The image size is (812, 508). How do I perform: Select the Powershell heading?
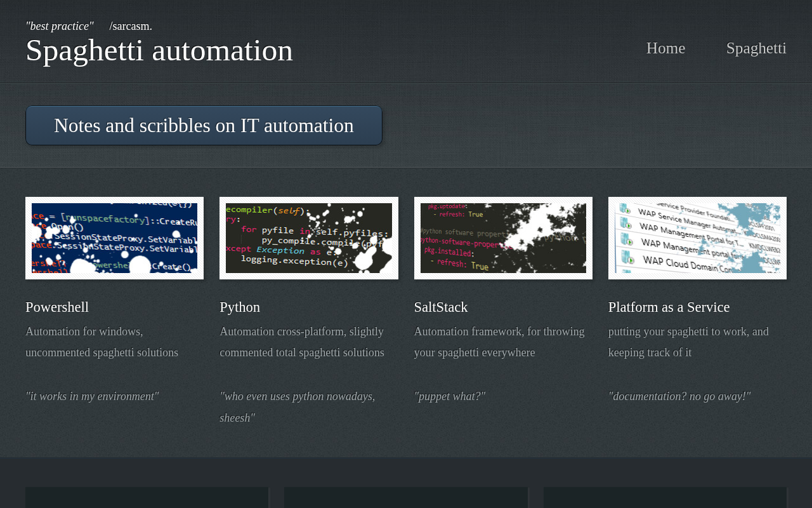[57, 307]
